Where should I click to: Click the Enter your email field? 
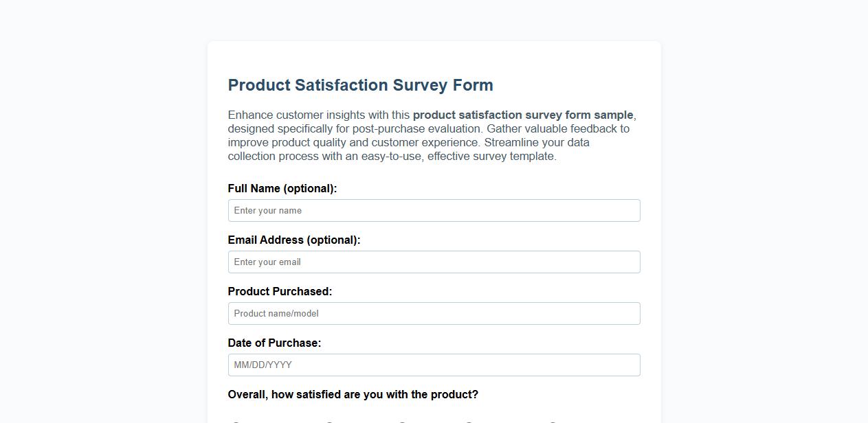point(434,262)
